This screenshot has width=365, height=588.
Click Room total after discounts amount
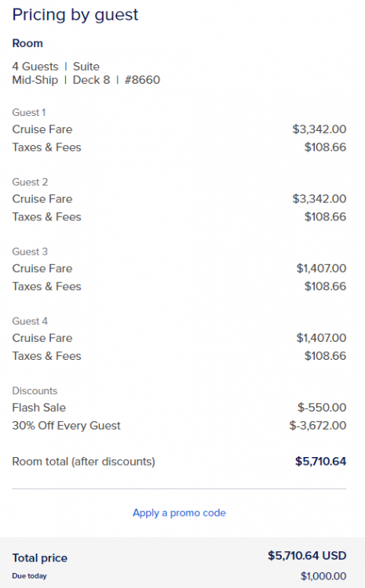321,461
